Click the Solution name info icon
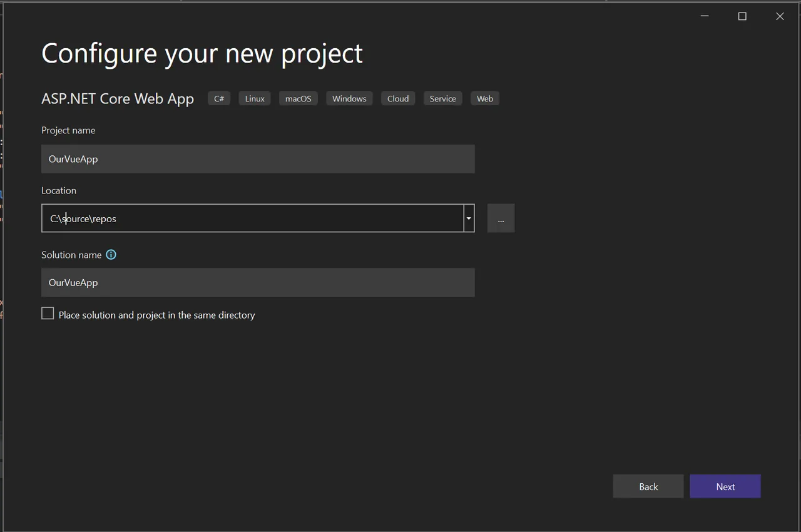This screenshot has height=532, width=801. tap(111, 255)
